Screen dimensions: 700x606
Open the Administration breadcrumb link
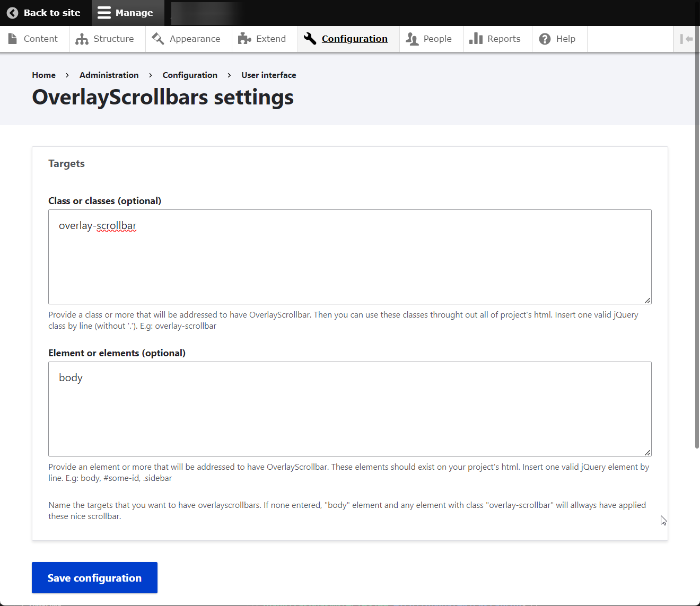click(x=109, y=75)
